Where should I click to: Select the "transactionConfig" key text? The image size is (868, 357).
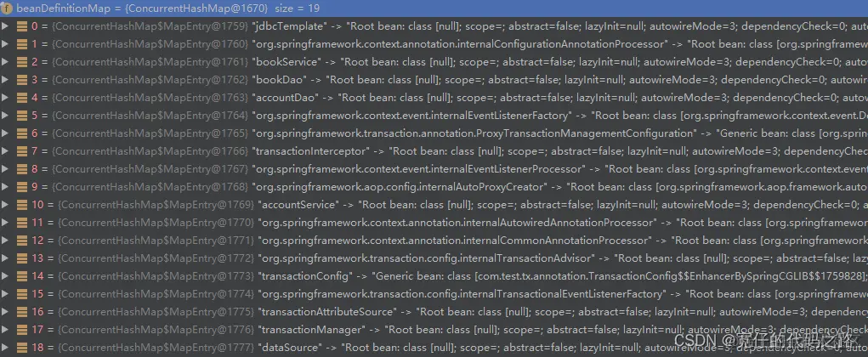[x=306, y=276]
